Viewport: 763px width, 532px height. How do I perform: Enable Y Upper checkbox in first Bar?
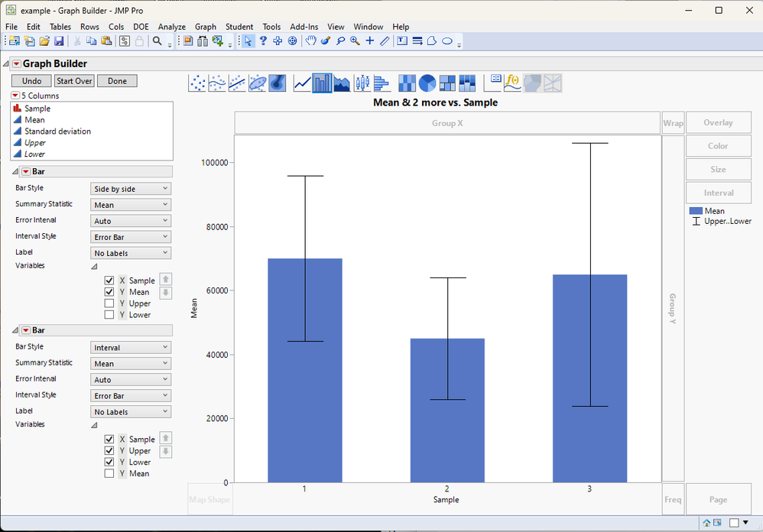(x=109, y=303)
